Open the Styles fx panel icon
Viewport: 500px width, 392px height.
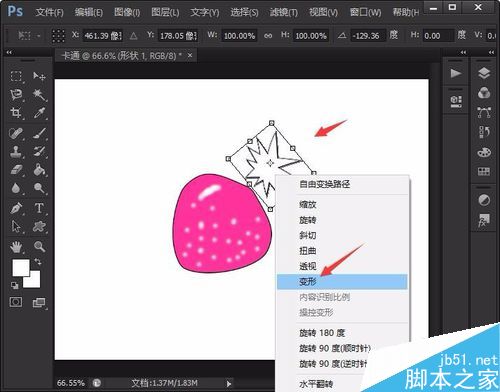tap(484, 220)
